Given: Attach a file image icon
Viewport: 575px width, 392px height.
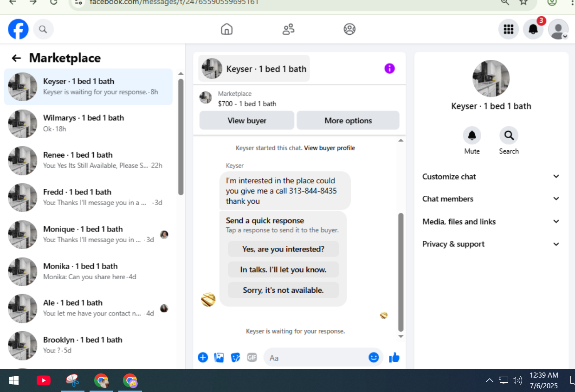Looking at the screenshot, I should coord(219,357).
